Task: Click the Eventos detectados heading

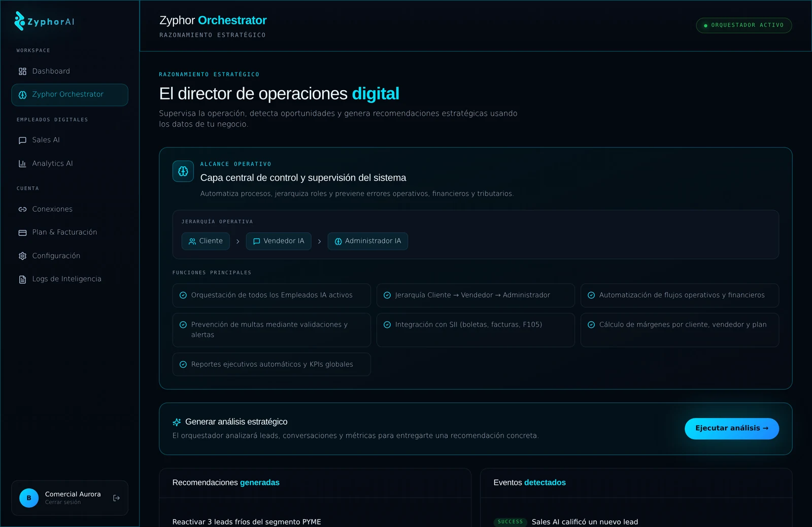Action: coord(529,483)
